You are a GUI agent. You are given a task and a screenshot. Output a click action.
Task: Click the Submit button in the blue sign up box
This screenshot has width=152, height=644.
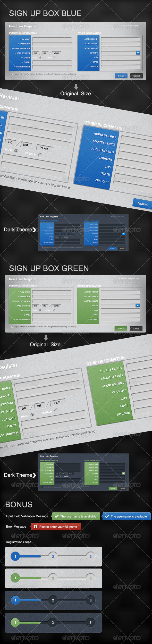click(x=121, y=76)
